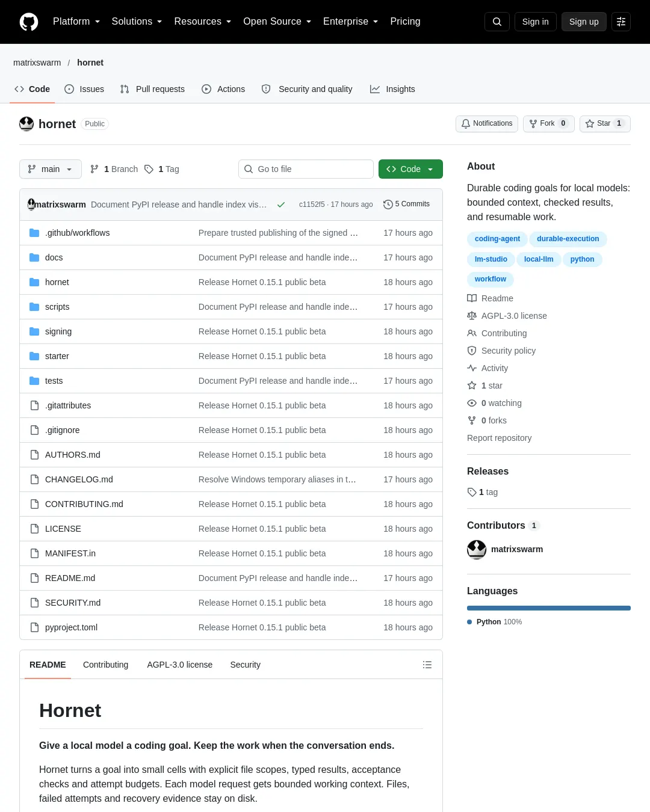Expand the Enterprise menu
Image resolution: width=650 pixels, height=812 pixels.
coord(350,22)
